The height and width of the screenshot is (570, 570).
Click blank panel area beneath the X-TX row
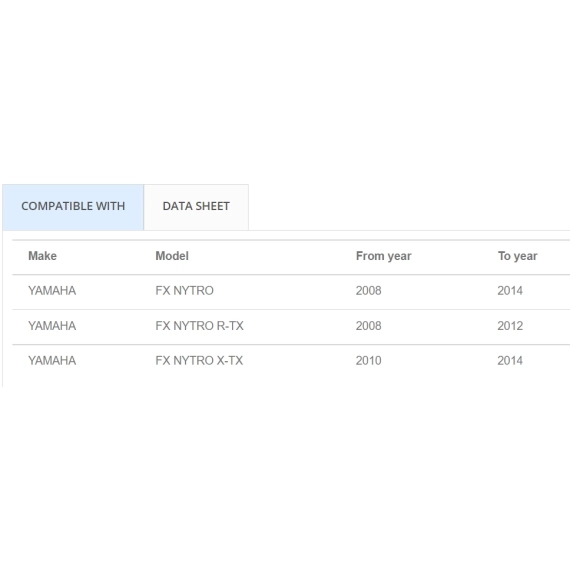pyautogui.click(x=286, y=382)
